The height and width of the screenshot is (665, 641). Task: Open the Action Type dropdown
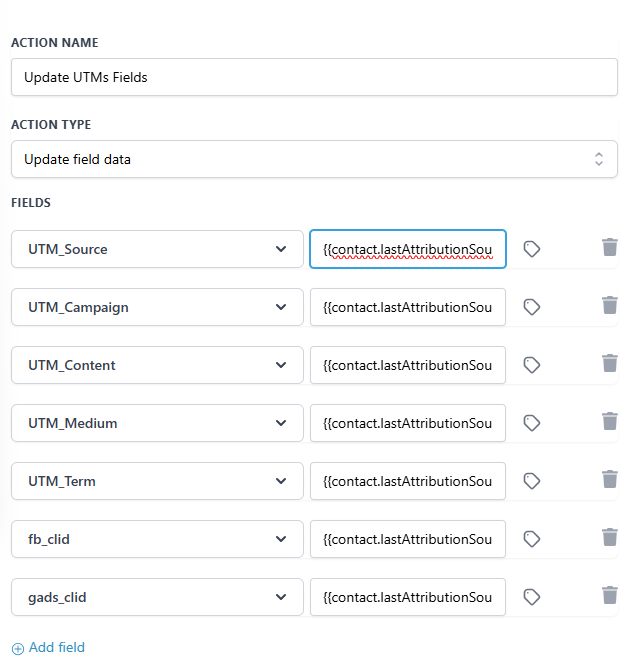coord(314,159)
